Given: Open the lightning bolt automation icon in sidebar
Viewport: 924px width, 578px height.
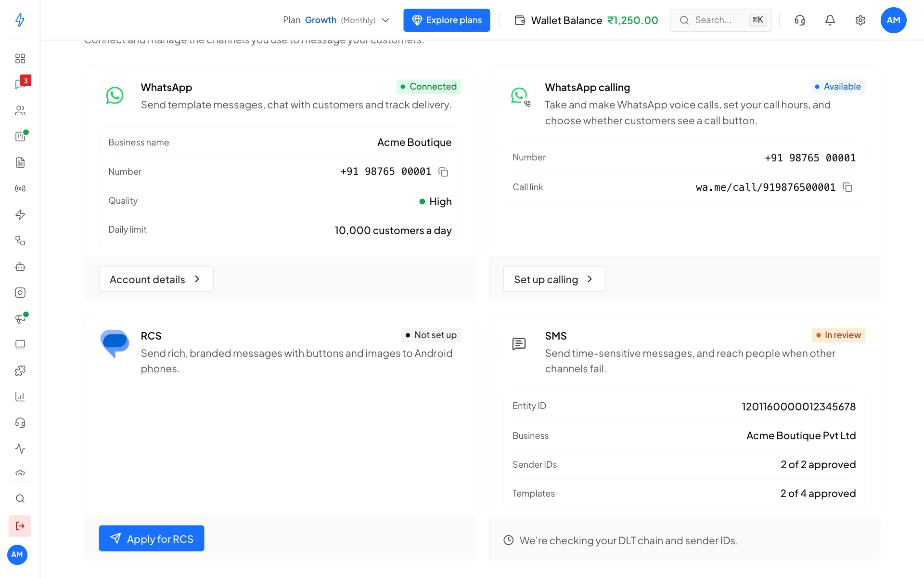Looking at the screenshot, I should pos(20,214).
